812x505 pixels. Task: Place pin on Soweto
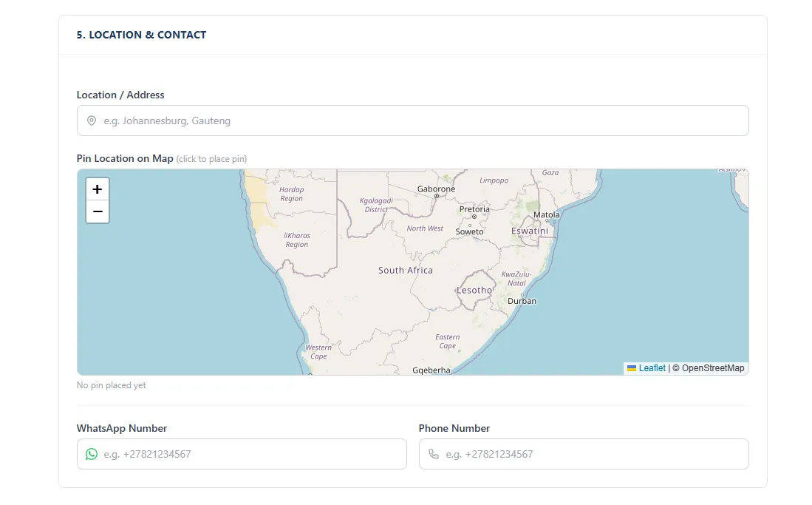469,231
